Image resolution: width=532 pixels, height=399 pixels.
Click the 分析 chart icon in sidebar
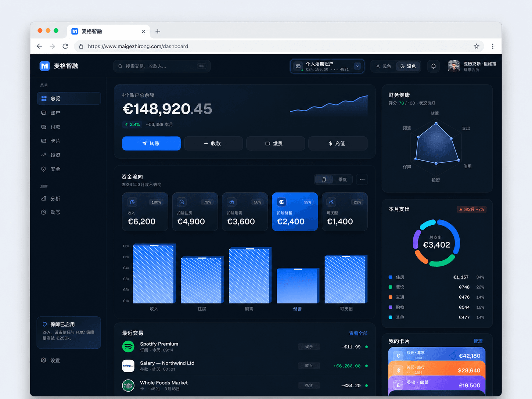click(43, 198)
